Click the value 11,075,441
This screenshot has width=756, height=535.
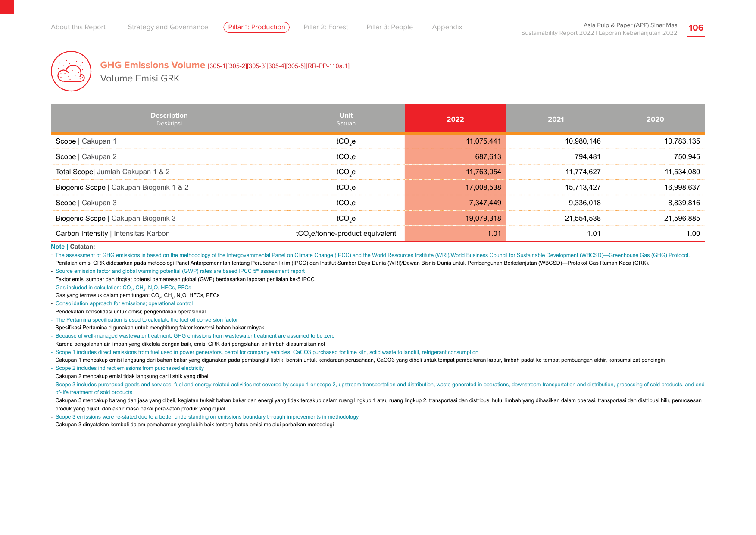[x=483, y=141]
